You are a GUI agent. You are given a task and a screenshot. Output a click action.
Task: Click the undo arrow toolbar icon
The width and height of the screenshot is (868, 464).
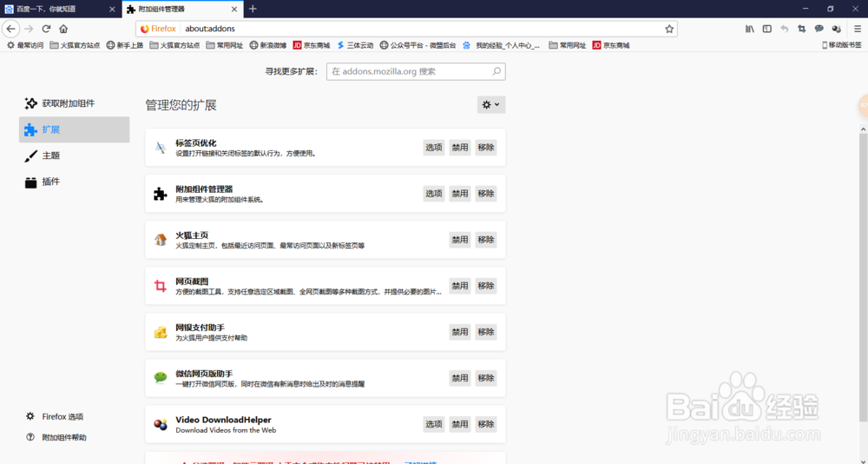click(785, 29)
